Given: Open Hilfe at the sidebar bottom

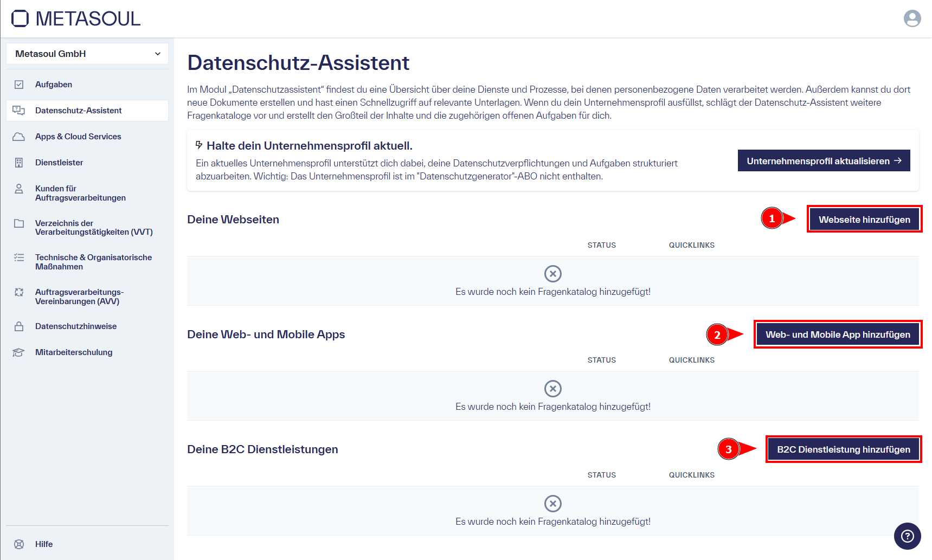Looking at the screenshot, I should [43, 544].
